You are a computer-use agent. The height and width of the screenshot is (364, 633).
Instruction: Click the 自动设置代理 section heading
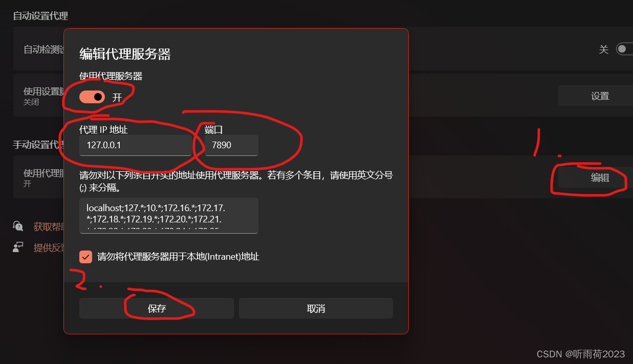click(40, 16)
